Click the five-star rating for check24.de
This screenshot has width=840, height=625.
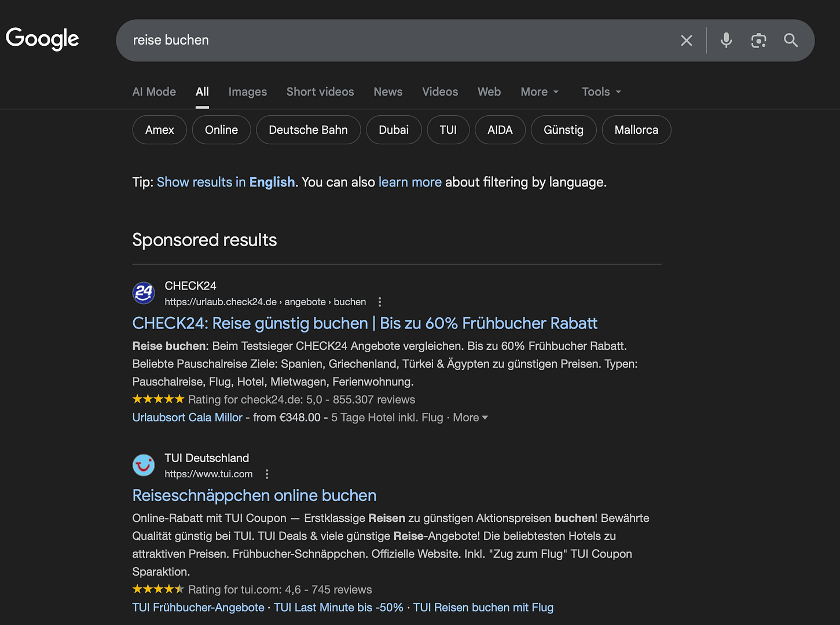click(158, 399)
